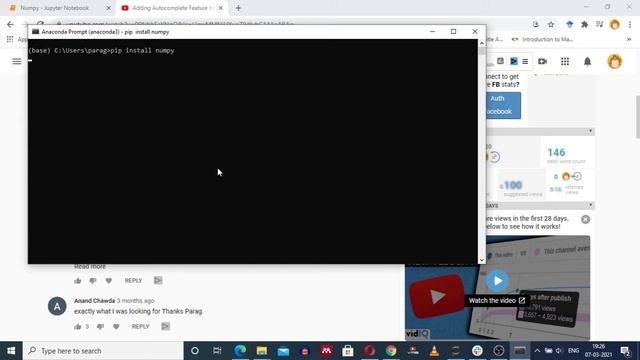Open Cortana circle on taskbar
Viewport: 640px width, 360px height.
click(195, 351)
